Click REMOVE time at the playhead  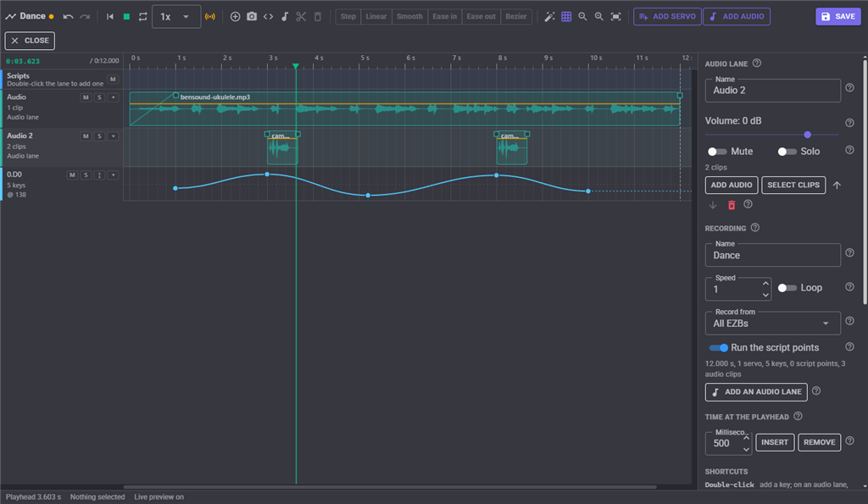point(820,443)
